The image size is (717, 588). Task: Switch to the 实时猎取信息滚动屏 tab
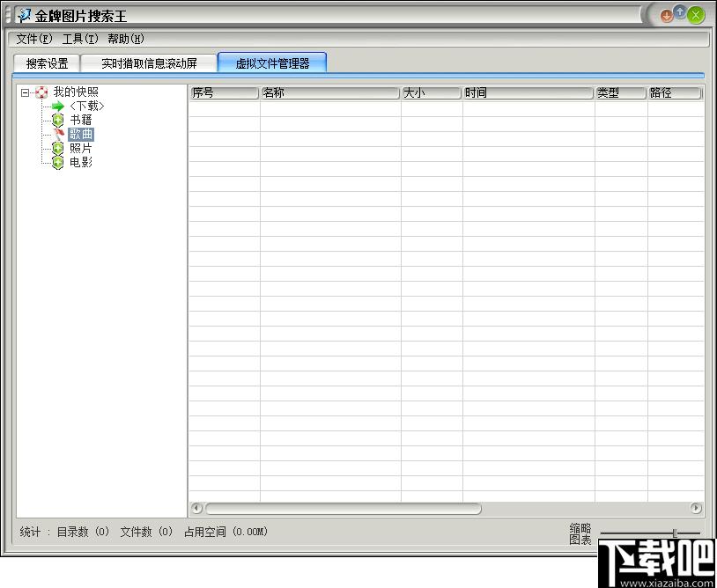(x=149, y=63)
